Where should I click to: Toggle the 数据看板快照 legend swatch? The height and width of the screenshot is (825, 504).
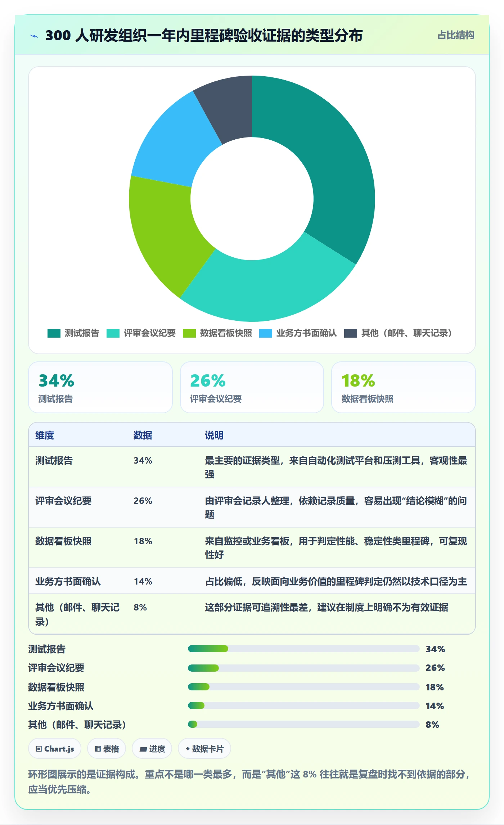[189, 333]
